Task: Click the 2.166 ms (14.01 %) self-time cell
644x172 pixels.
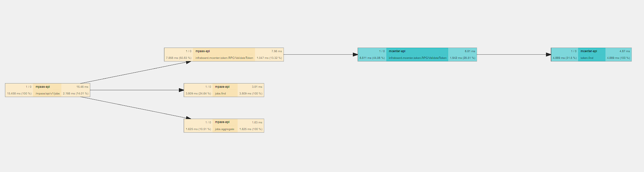Action: click(x=76, y=94)
